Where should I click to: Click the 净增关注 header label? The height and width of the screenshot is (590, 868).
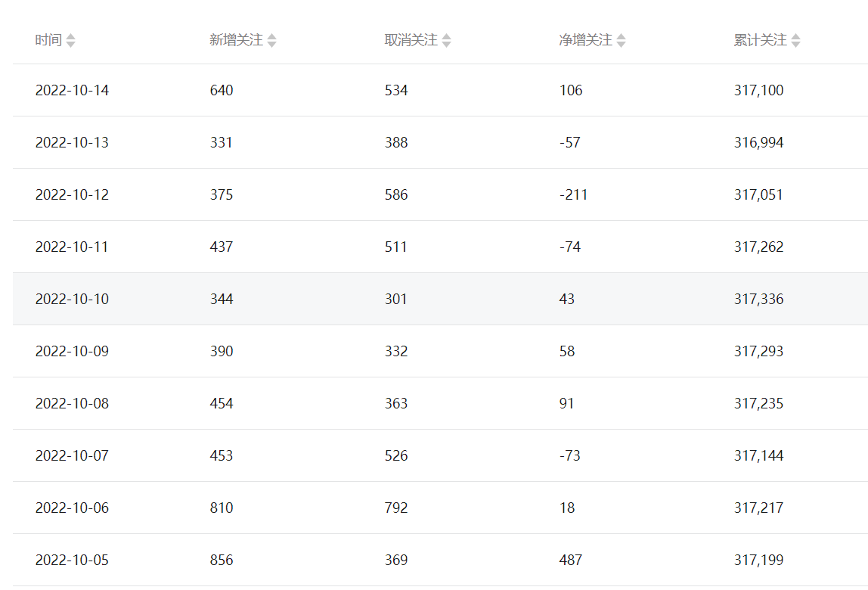click(x=585, y=40)
